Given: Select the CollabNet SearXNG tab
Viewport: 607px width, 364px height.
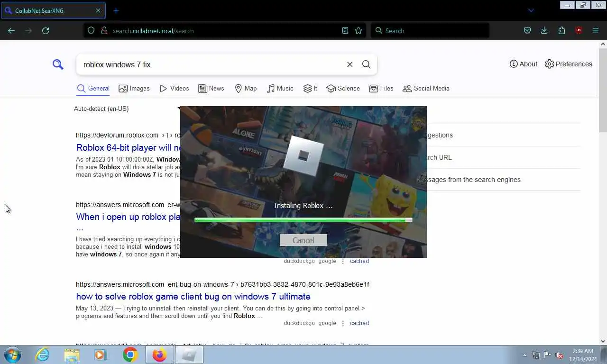Looking at the screenshot, I should point(53,10).
